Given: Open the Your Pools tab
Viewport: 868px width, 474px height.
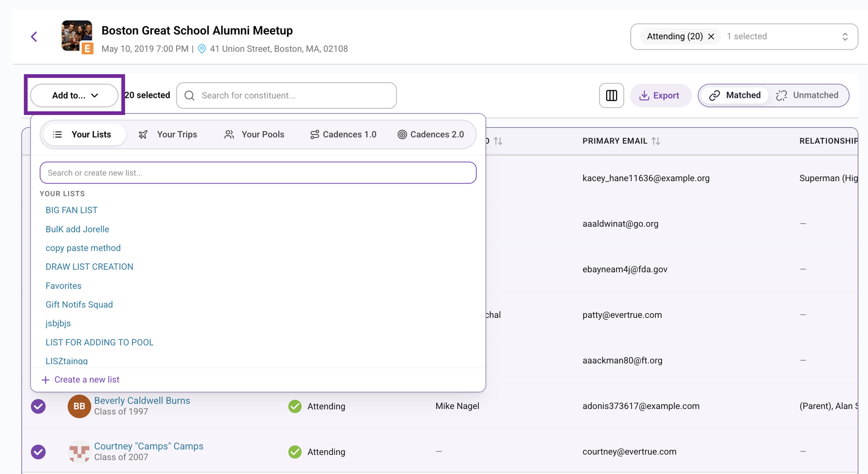Looking at the screenshot, I should click(254, 135).
